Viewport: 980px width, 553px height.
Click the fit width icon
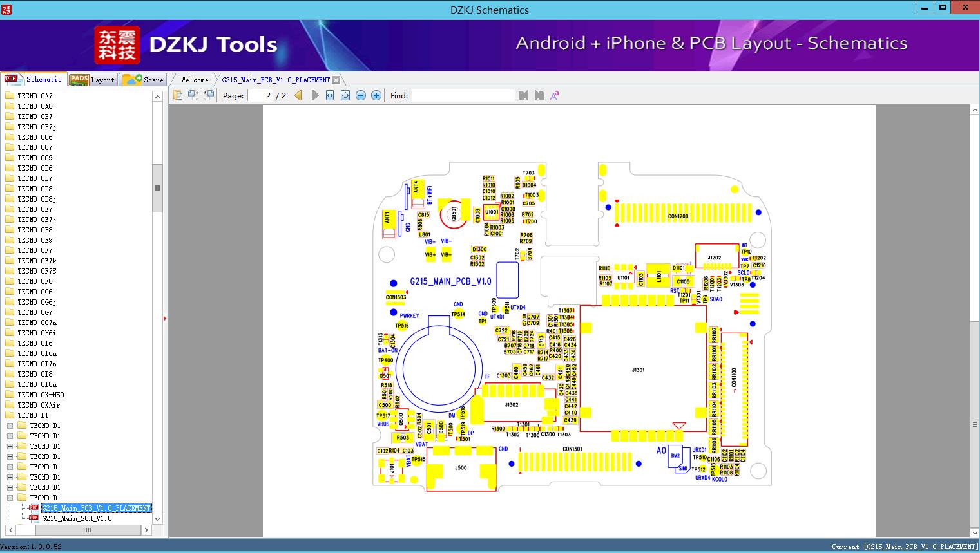pyautogui.click(x=330, y=95)
